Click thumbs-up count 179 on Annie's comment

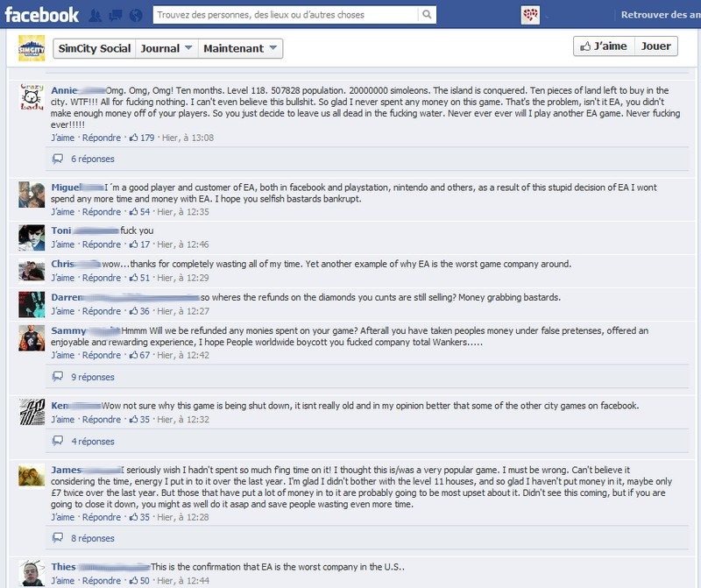coord(142,138)
